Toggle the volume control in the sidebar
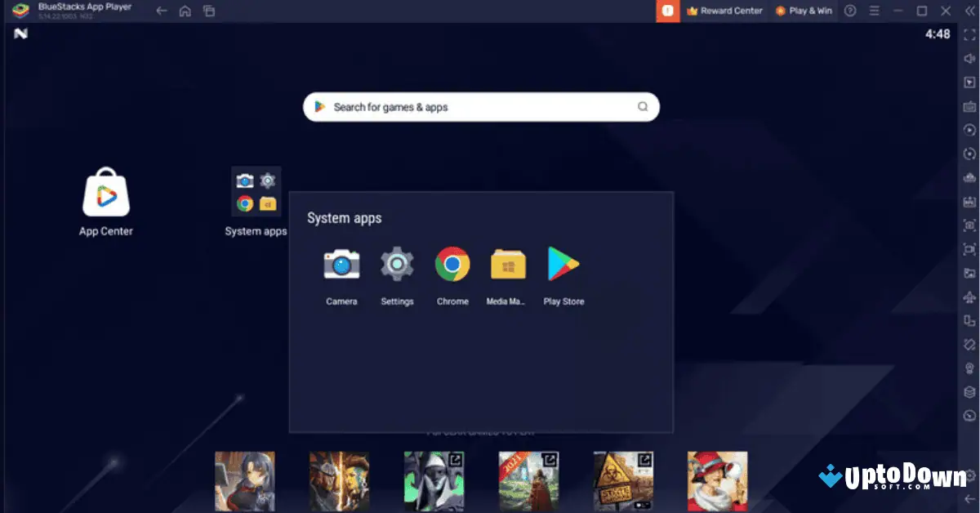Image resolution: width=980 pixels, height=513 pixels. 969,58
